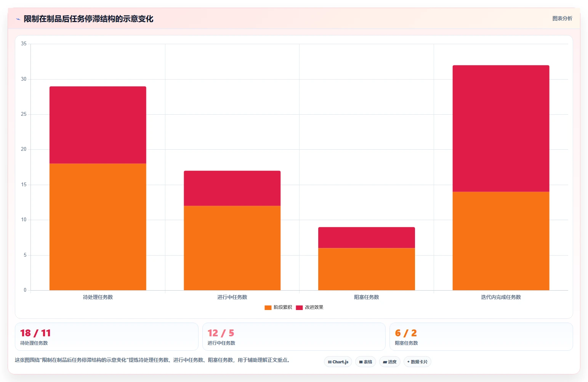
Task: Click the 12 / 5 stat value
Action: click(221, 333)
